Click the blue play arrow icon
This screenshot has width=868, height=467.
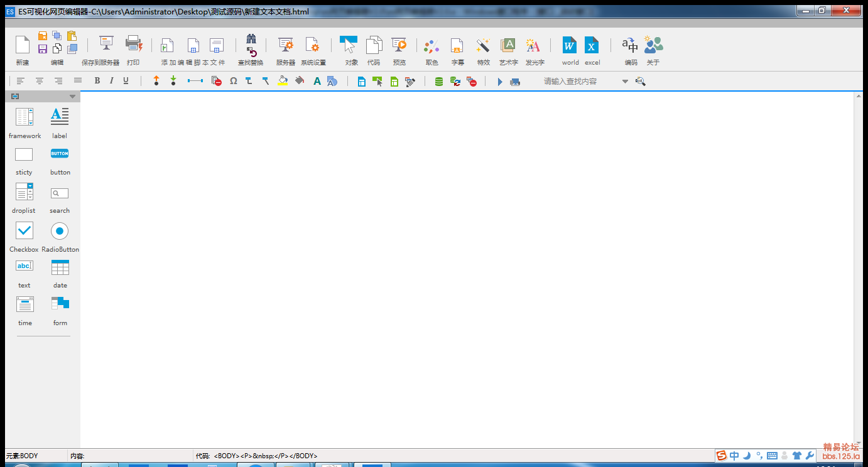500,82
